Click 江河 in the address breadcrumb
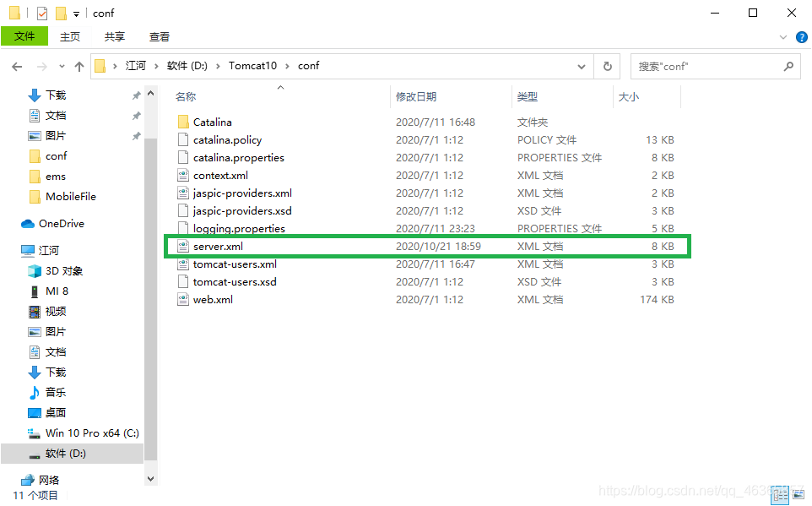This screenshot has height=506, width=812. click(x=136, y=66)
